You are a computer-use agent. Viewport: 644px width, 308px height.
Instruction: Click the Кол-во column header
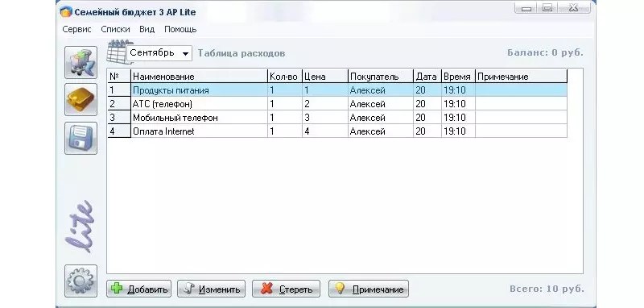285,77
